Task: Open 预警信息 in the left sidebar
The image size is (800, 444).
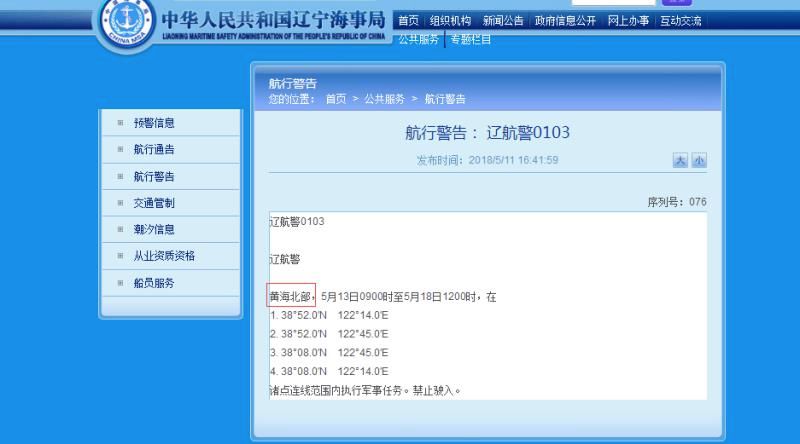Action: point(154,123)
